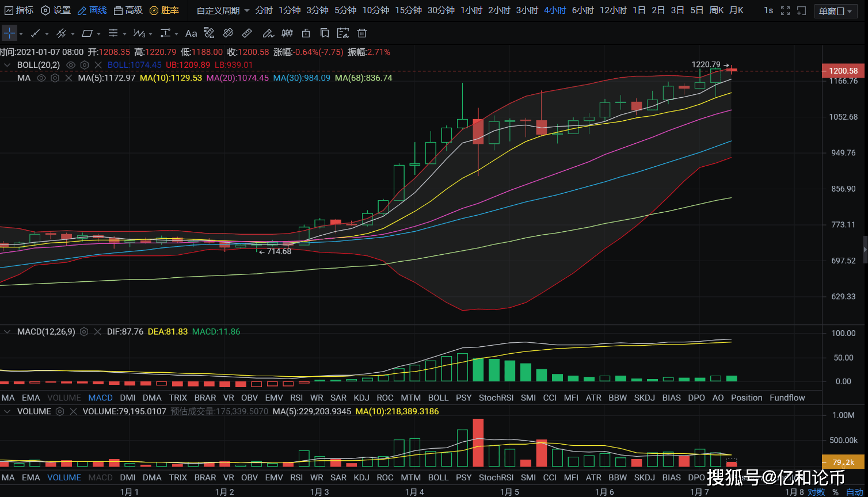Screen dimensions: 868x497
Task: Toggle 自动 auto scale
Action: coord(854,492)
